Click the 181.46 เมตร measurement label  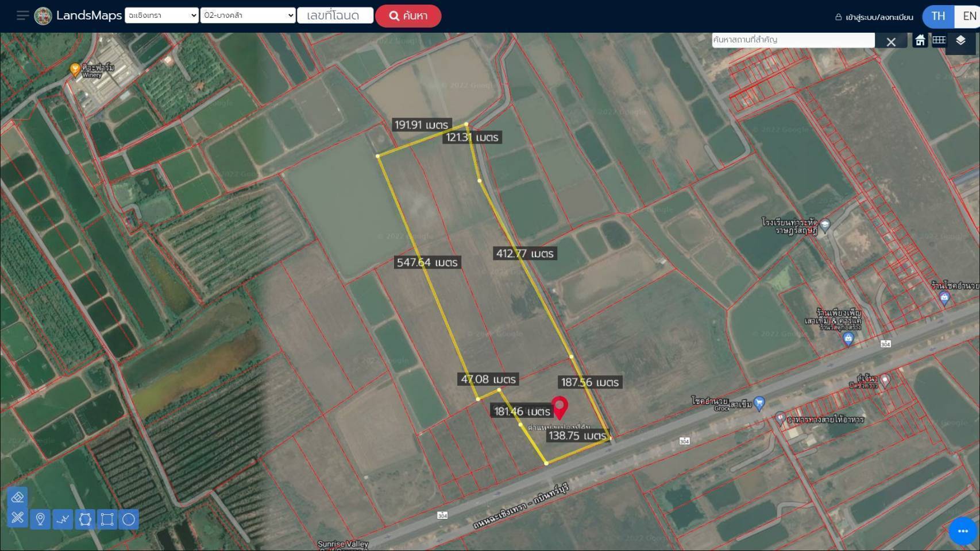click(522, 411)
